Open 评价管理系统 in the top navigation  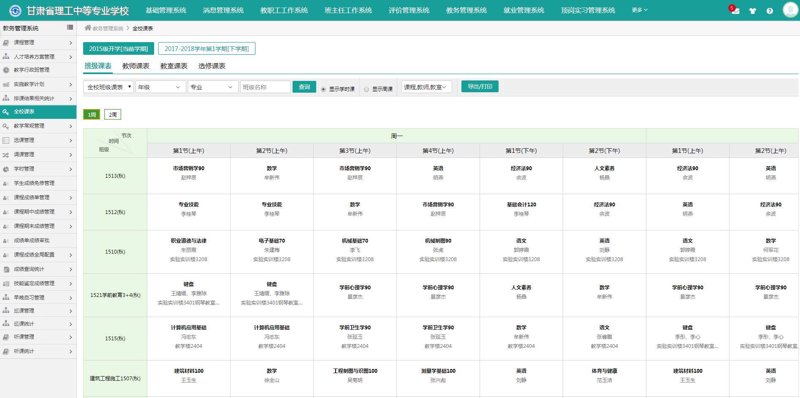pos(409,10)
